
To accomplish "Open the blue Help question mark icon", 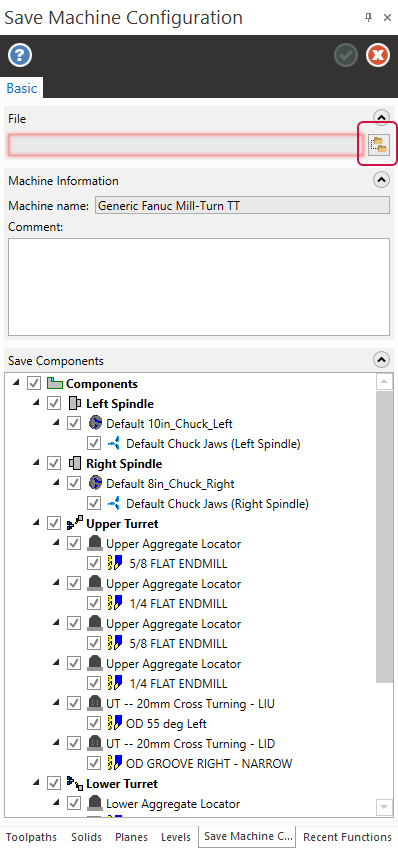I will pyautogui.click(x=20, y=55).
